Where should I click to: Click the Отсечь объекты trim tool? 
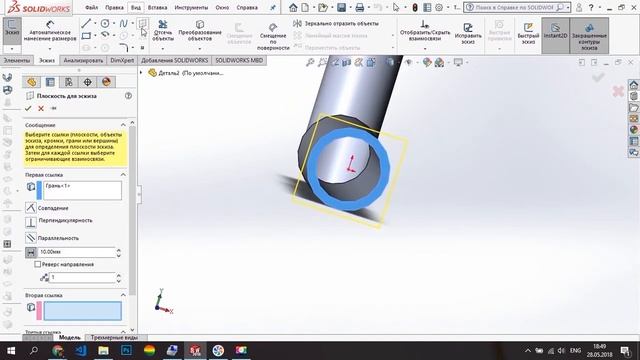coord(163,31)
